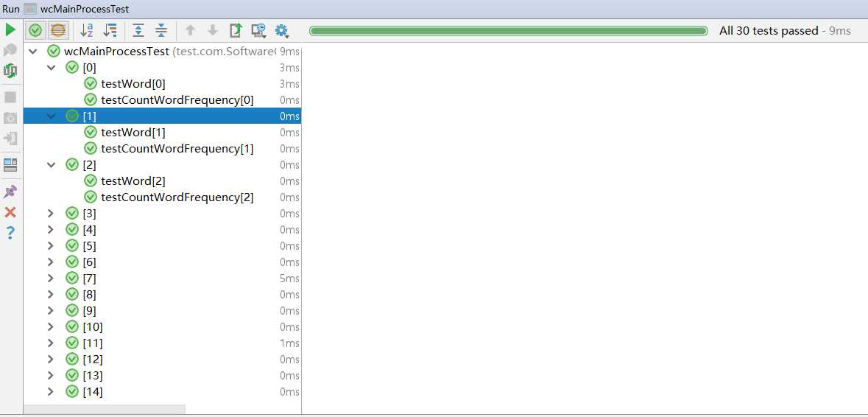Image resolution: width=868 pixels, height=417 pixels.
Task: Click the restore layout icon
Action: pyautogui.click(x=10, y=164)
